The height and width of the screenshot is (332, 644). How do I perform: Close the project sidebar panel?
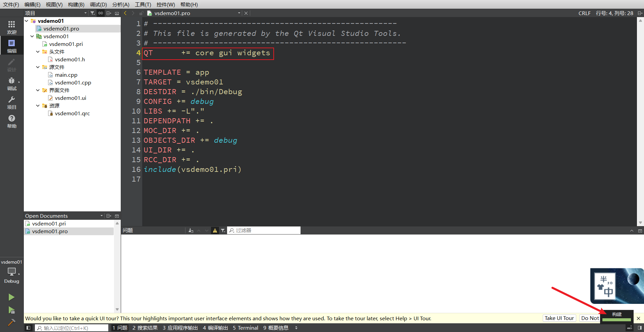tap(117, 13)
